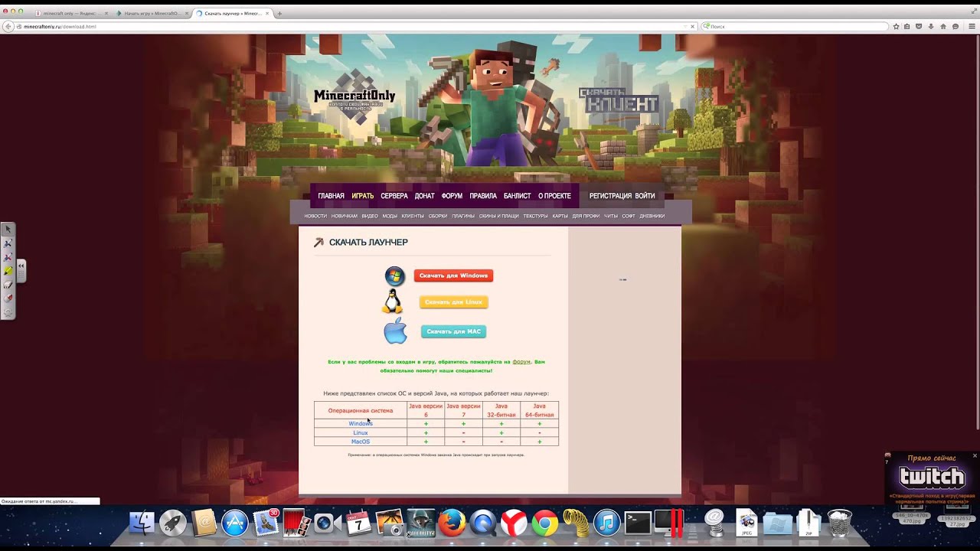Open Mail app with 30 badge
Screen dimensions: 980x551
(266, 523)
